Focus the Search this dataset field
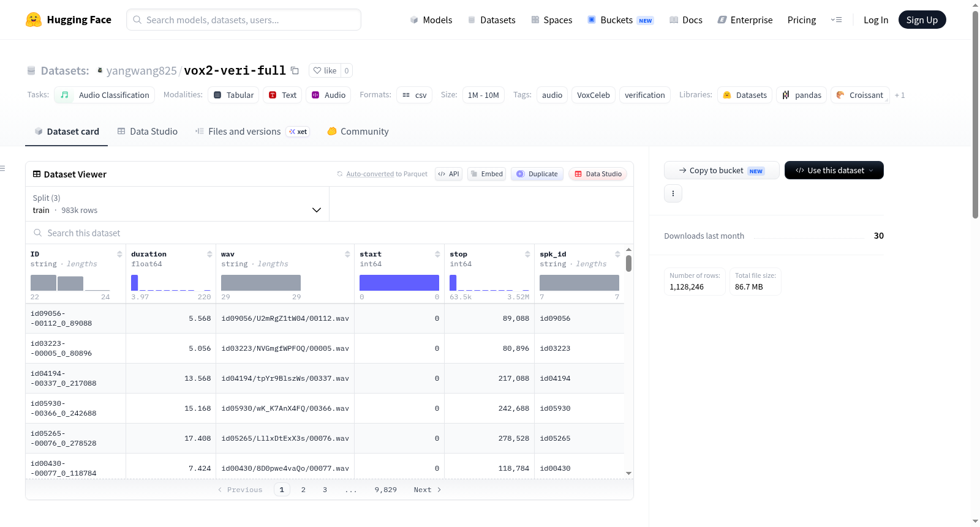 pyautogui.click(x=330, y=233)
